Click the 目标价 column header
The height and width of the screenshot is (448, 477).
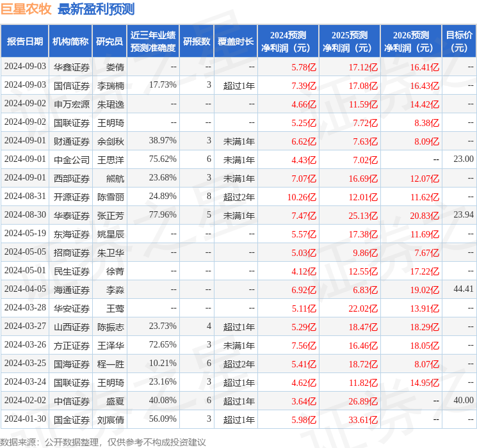[459, 42]
